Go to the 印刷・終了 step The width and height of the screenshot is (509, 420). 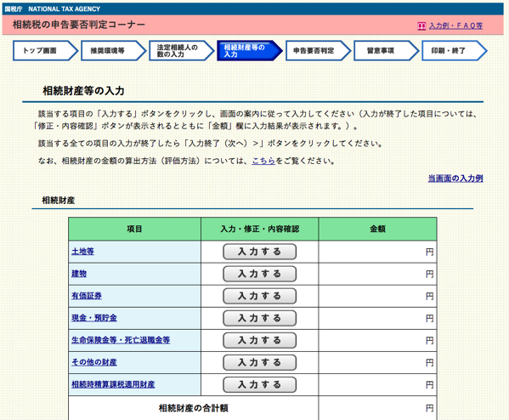point(454,51)
